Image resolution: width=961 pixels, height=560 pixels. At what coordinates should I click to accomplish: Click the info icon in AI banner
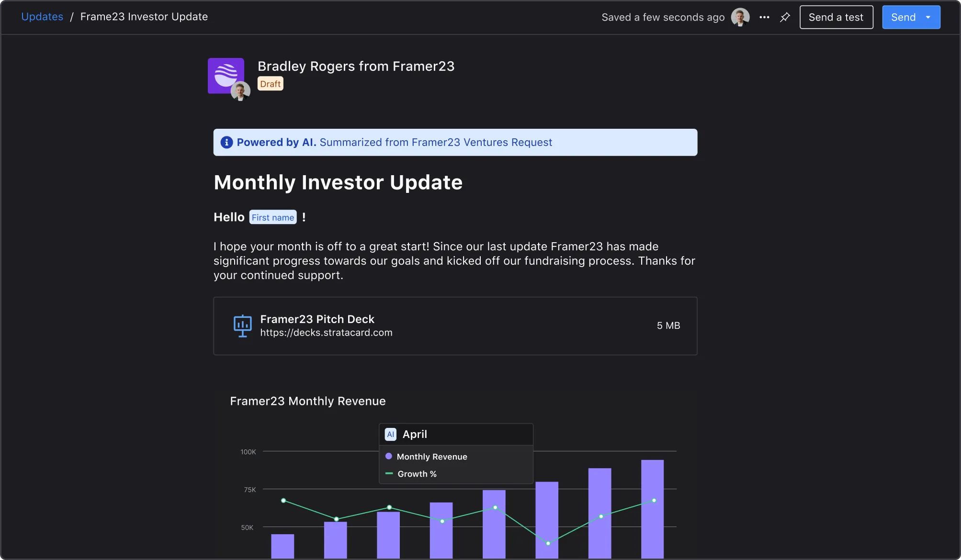(x=226, y=142)
